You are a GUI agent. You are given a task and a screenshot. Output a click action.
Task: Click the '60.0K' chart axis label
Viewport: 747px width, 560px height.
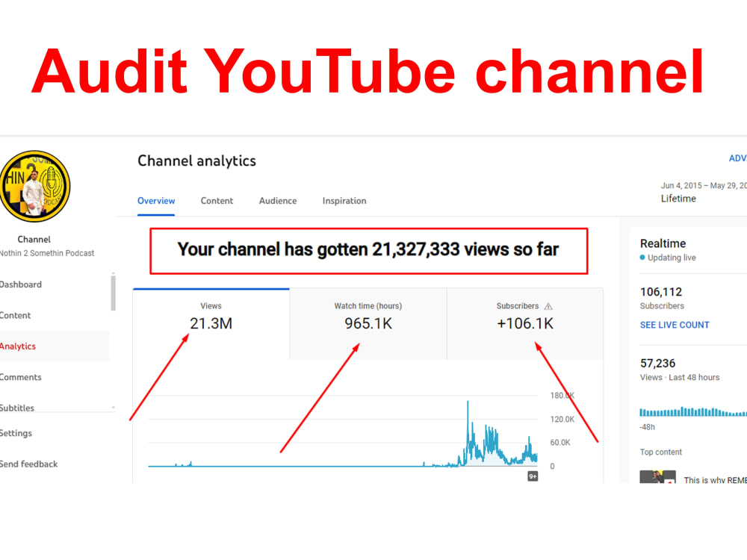click(560, 442)
